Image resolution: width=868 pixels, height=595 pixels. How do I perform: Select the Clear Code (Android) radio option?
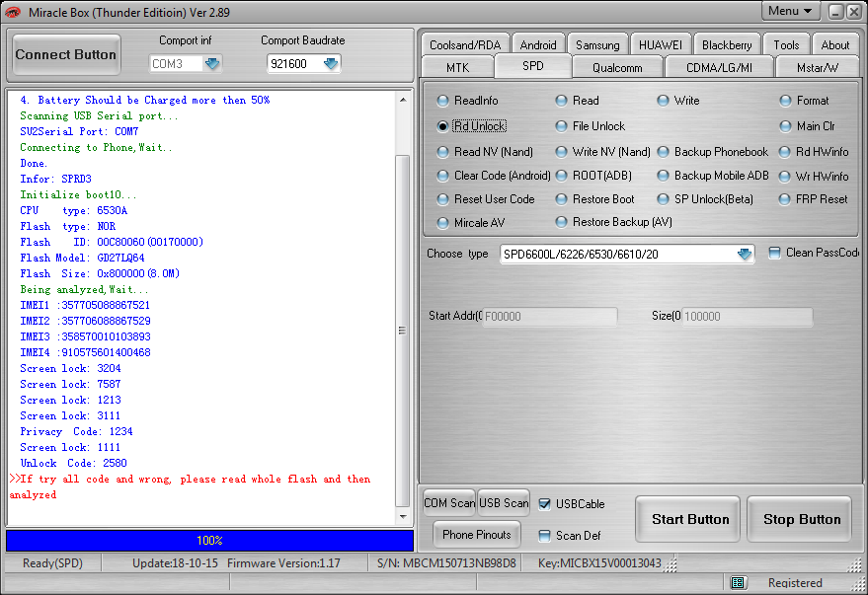(x=442, y=176)
